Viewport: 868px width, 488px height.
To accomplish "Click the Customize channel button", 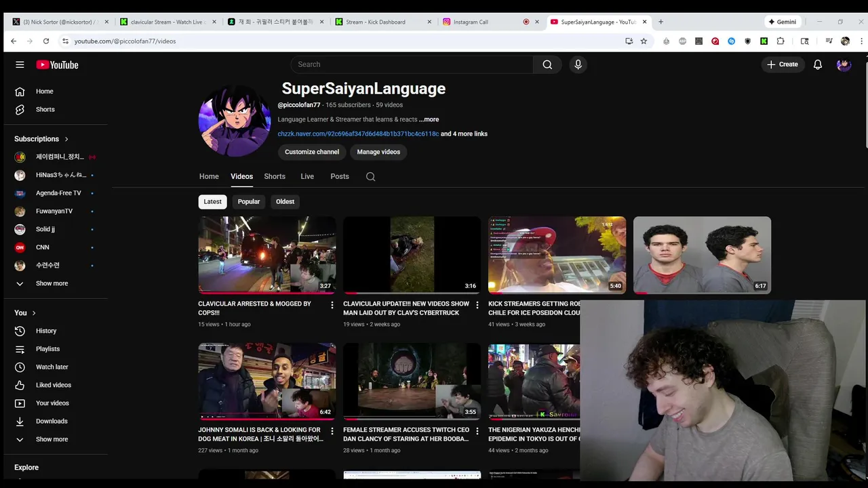I will coord(312,152).
